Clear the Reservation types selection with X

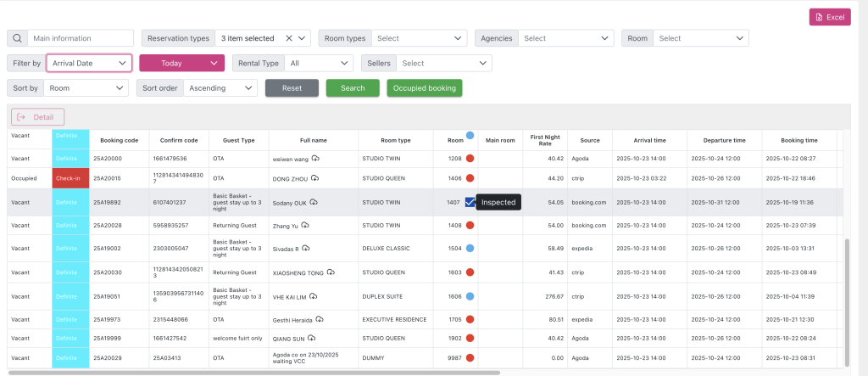(x=289, y=38)
